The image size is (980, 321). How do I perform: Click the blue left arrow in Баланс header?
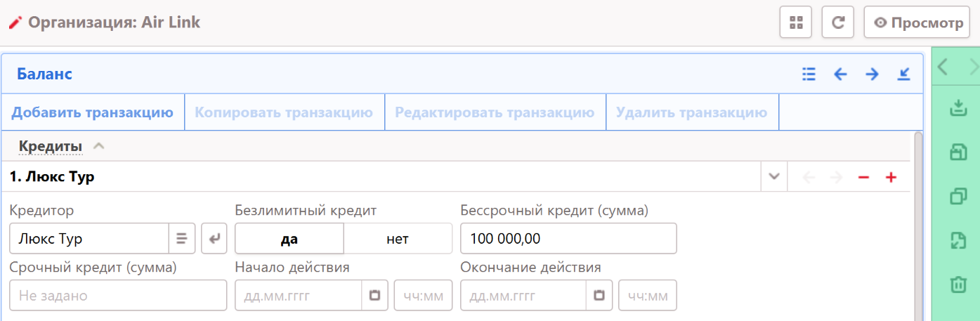coord(840,74)
